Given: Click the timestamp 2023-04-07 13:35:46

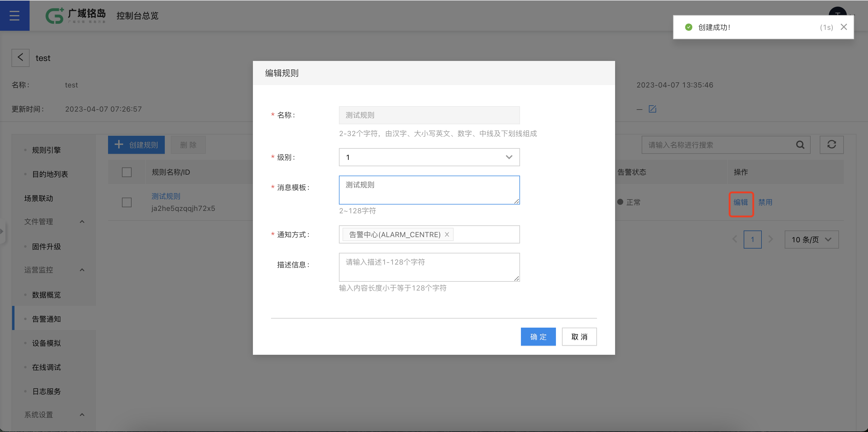Looking at the screenshot, I should pyautogui.click(x=675, y=85).
